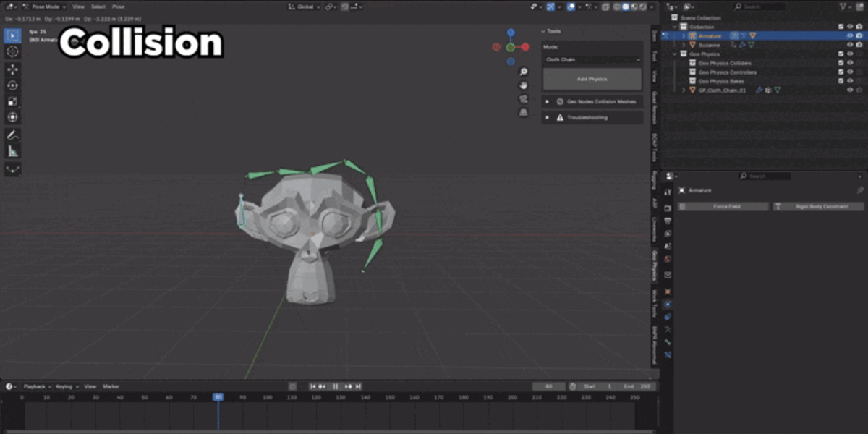Image resolution: width=868 pixels, height=434 pixels.
Task: Toggle the camera view icon
Action: [x=524, y=99]
